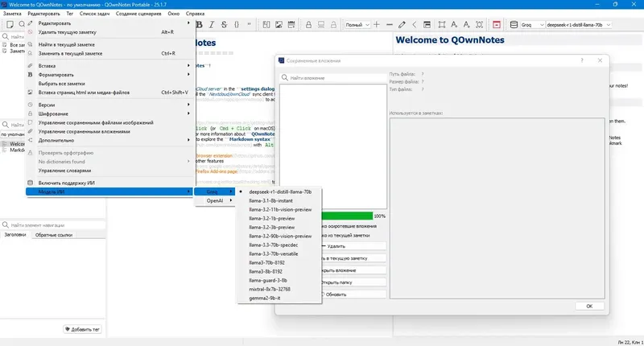Screen dimensions: 644x346
Task: Click the Найти вложение search field
Action: point(333,77)
